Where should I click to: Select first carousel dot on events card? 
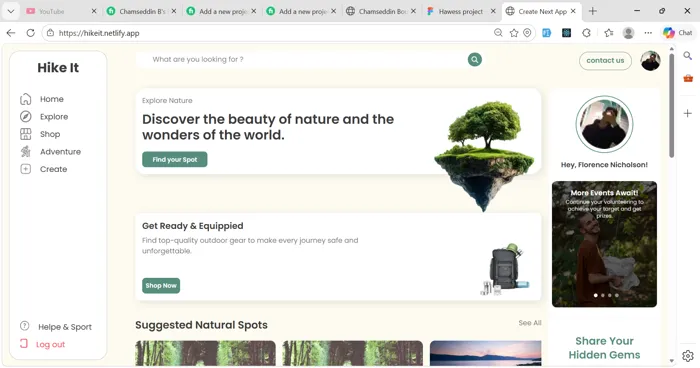[x=596, y=295]
